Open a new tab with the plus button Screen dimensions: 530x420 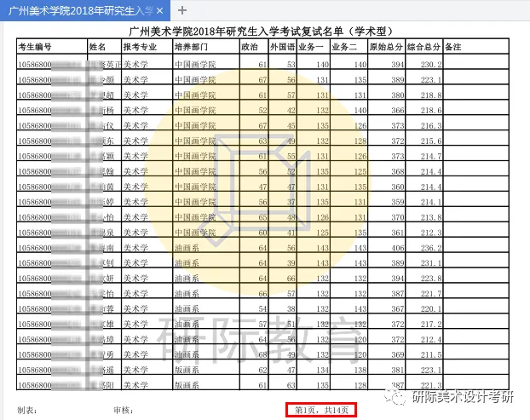click(182, 10)
